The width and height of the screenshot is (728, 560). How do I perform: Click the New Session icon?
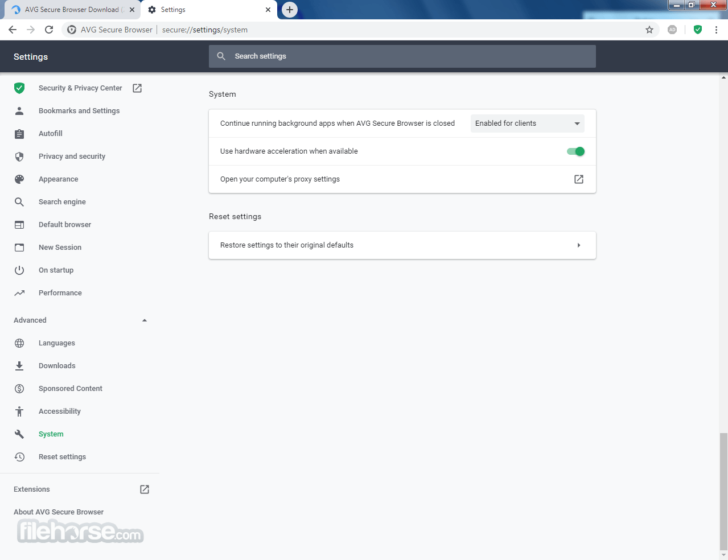pos(19,248)
